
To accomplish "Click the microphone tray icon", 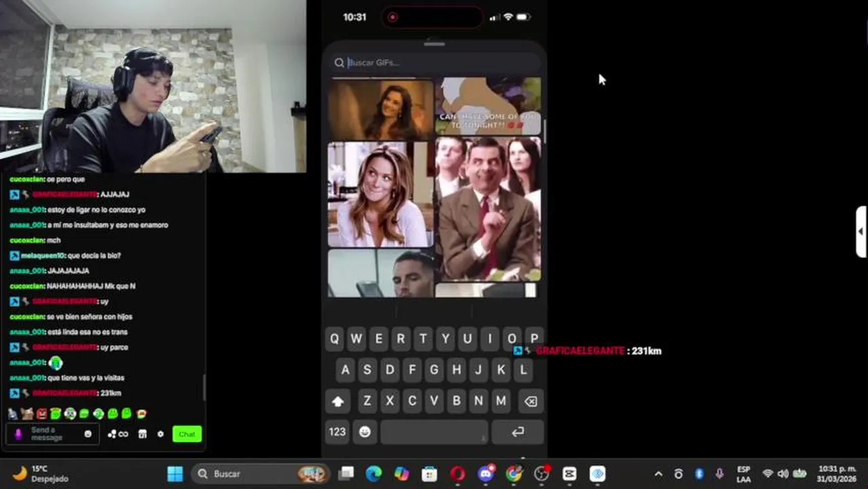I will [x=719, y=474].
